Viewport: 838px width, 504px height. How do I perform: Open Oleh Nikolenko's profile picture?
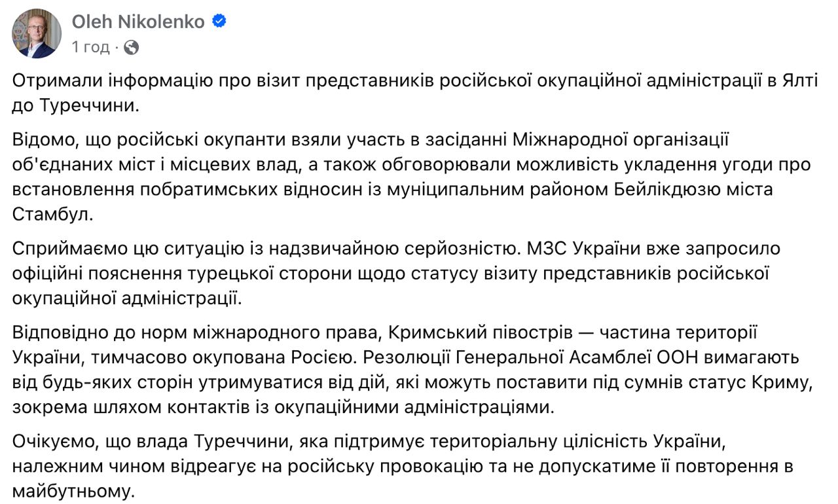click(37, 34)
